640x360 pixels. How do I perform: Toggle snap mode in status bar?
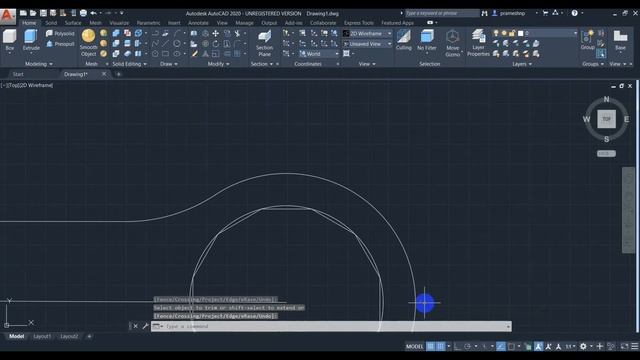(x=441, y=347)
